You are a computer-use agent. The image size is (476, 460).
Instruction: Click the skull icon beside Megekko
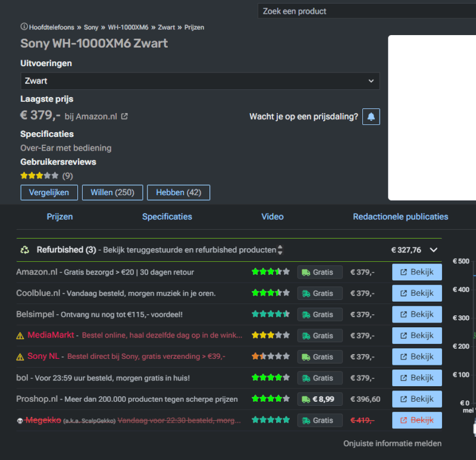pos(20,421)
